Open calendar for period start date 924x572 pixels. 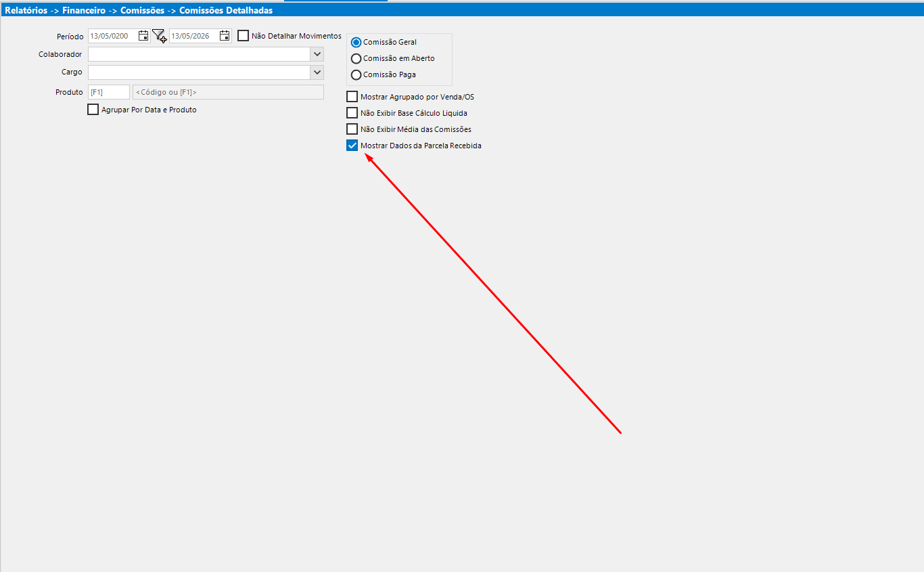tap(143, 36)
